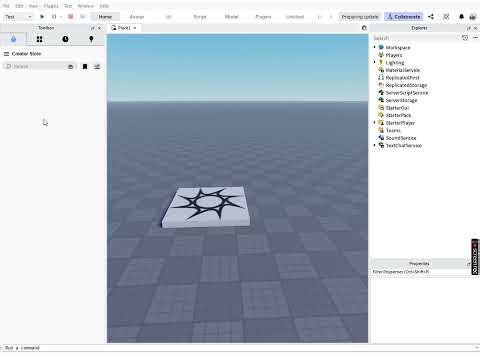Open the Test menu in menu bar

coord(68,6)
